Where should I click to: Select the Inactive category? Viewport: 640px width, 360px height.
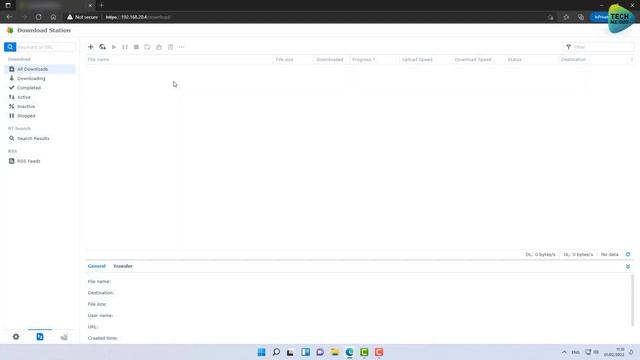coord(40,107)
